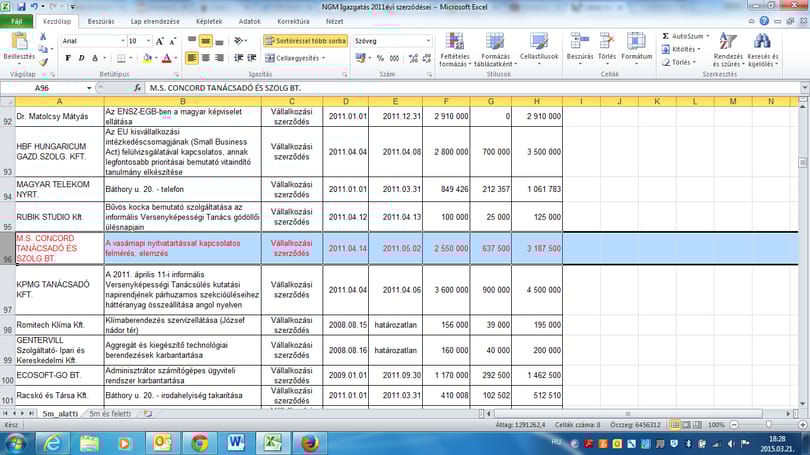Open Sort and Filter (Rendezés és szűrés)
This screenshot has width=810, height=455.
tap(728, 50)
